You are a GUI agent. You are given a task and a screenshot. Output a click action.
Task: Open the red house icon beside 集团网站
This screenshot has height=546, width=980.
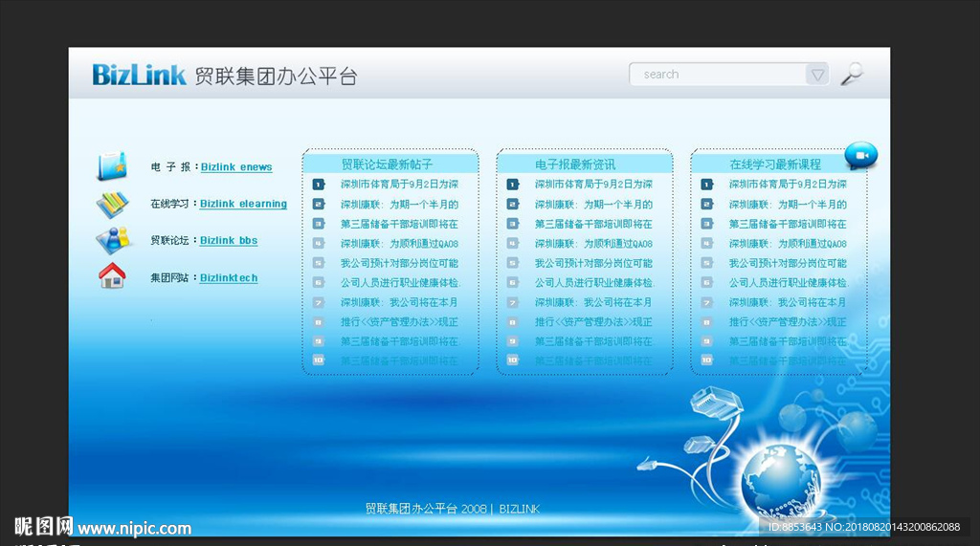(113, 276)
